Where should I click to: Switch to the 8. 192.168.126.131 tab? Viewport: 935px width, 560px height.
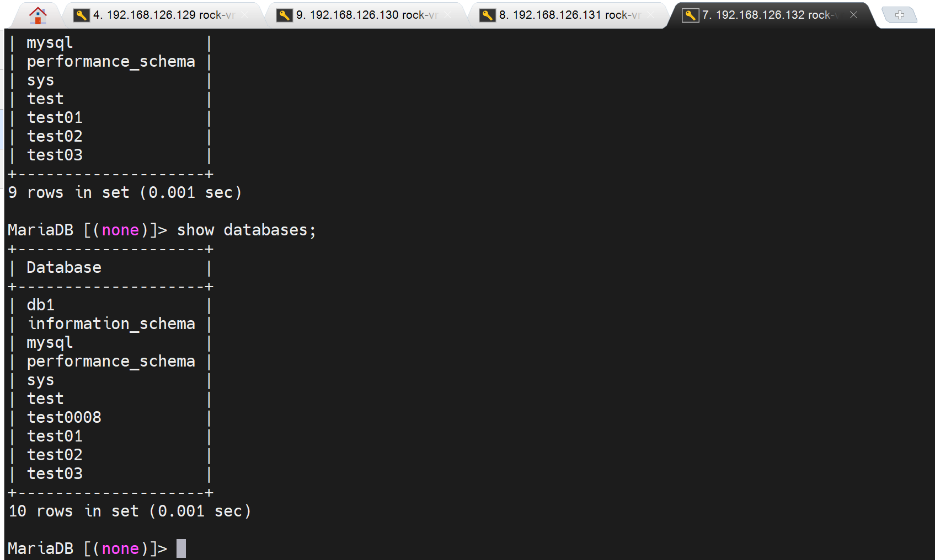pyautogui.click(x=569, y=15)
